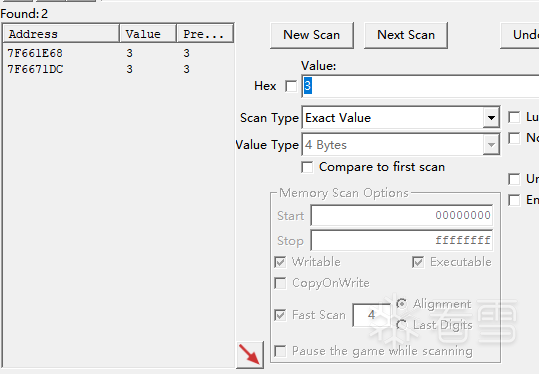Click the Found: 2 results label
Screen dimensions: 539x374
pyautogui.click(x=24, y=14)
